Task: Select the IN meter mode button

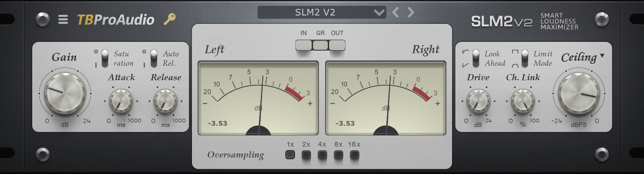Action: coord(303,45)
